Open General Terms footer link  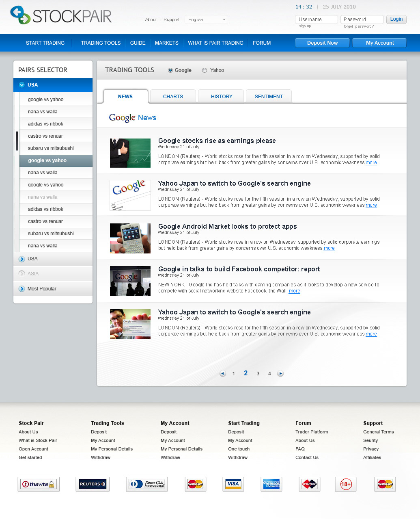pos(378,432)
